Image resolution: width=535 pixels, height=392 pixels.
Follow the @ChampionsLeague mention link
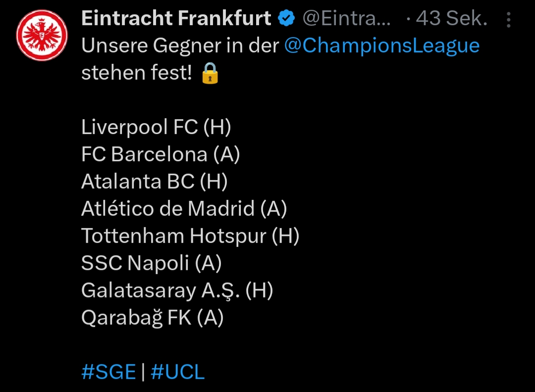[x=382, y=46]
